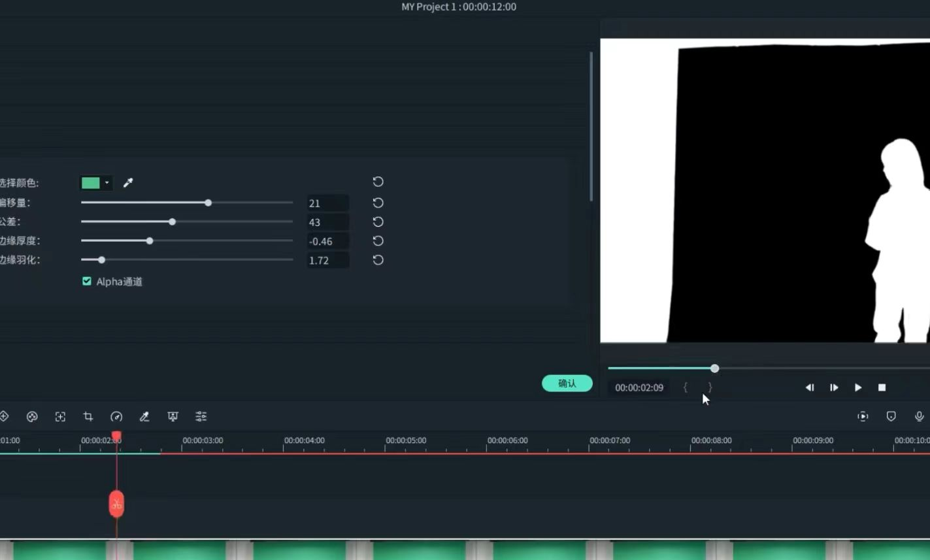Click the dropper color tool in timeline toolbar
This screenshot has width=930, height=560.
click(x=144, y=416)
